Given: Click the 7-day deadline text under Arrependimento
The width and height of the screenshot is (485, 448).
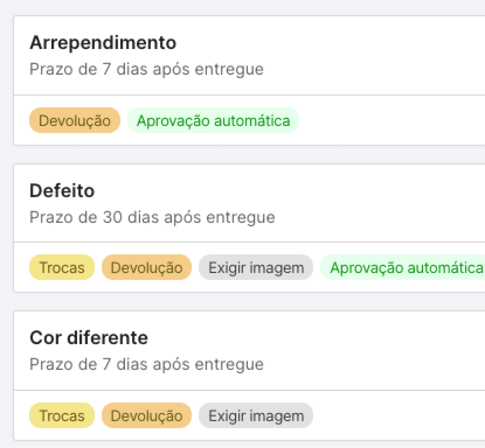Looking at the screenshot, I should [146, 69].
